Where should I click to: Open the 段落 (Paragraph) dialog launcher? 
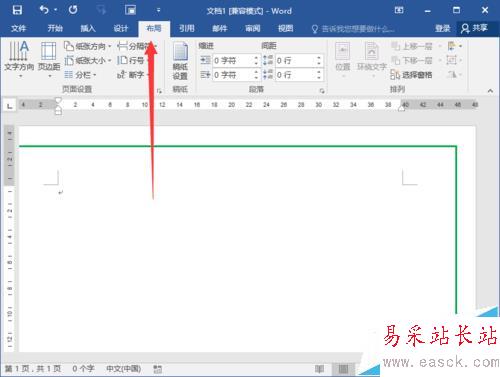322,91
